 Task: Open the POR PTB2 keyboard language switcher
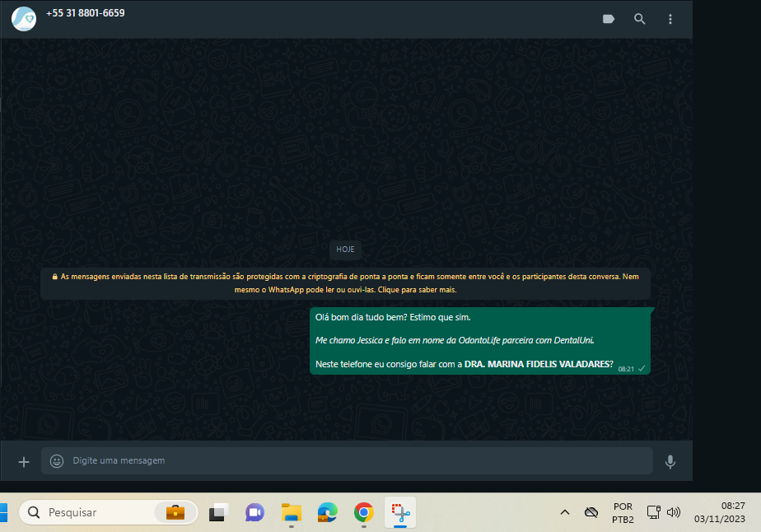pyautogui.click(x=623, y=512)
